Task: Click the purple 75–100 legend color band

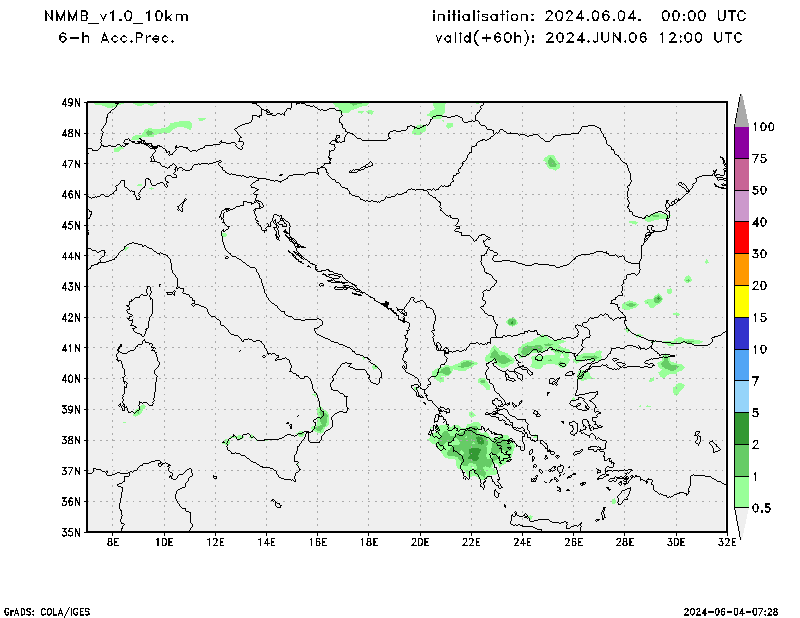Action: tap(741, 142)
